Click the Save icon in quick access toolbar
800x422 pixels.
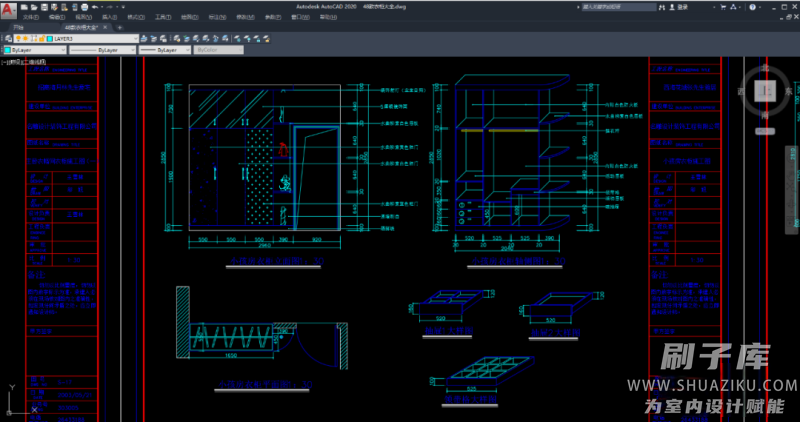[x=46, y=6]
